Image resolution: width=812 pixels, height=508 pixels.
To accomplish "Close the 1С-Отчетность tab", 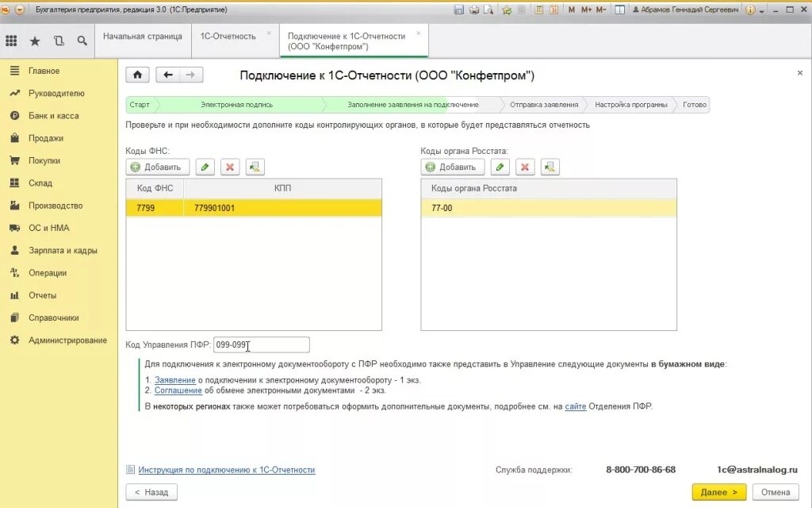I will pyautogui.click(x=269, y=33).
